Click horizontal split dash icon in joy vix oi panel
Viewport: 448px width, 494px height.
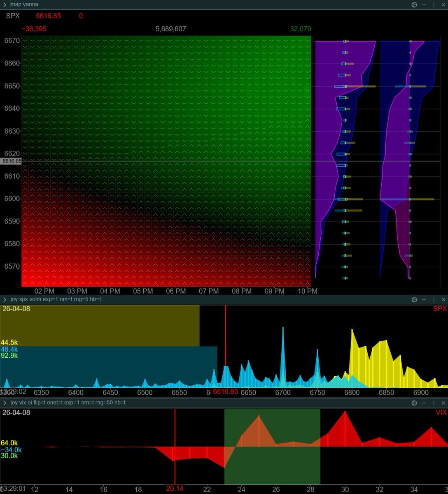424,403
